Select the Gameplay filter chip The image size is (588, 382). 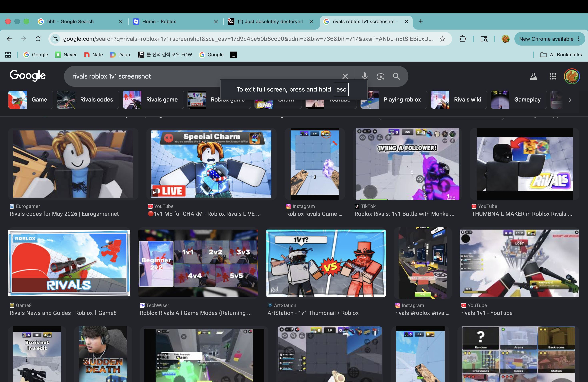pos(519,100)
